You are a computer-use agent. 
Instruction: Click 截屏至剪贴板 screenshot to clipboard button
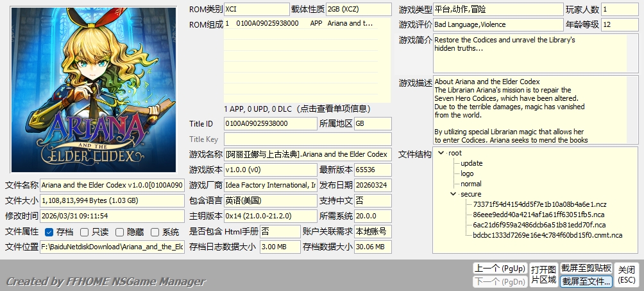(586, 268)
